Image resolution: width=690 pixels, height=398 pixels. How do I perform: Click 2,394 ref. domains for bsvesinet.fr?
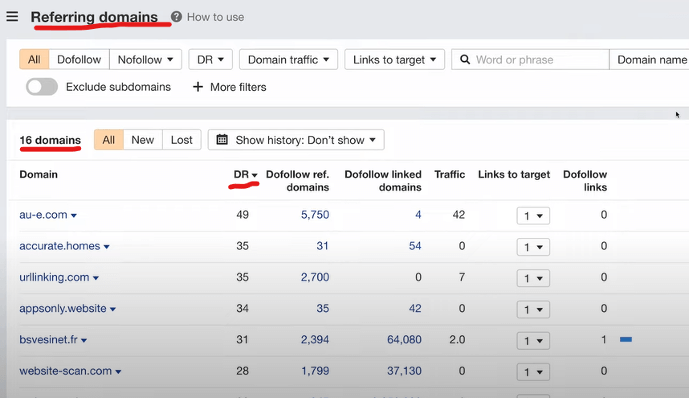[x=315, y=340]
